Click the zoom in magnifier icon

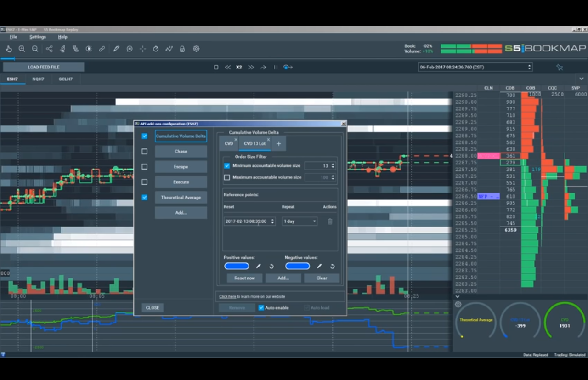pos(22,49)
